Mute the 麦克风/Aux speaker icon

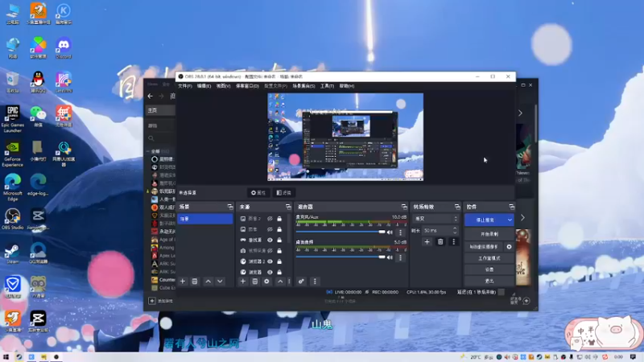tap(390, 232)
